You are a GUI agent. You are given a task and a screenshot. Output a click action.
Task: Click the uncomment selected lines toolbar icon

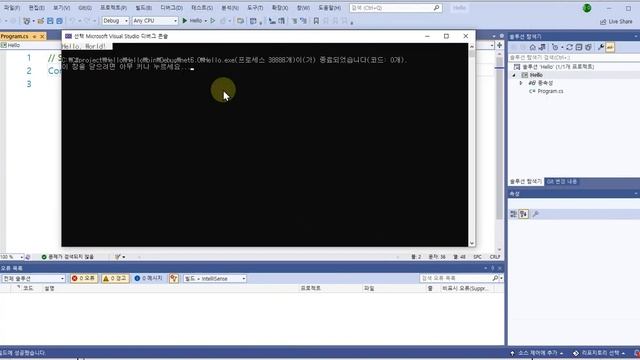(x=303, y=20)
